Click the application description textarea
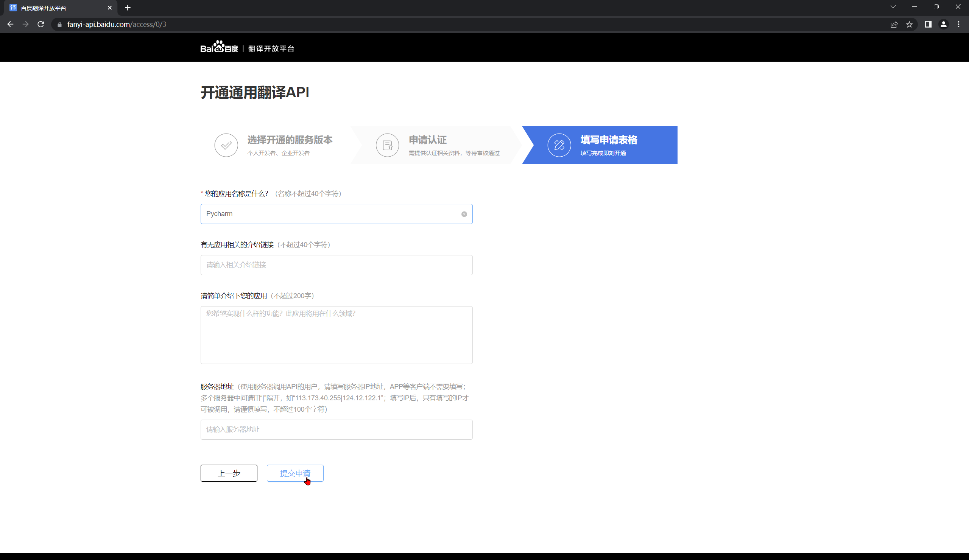This screenshot has width=969, height=560. pyautogui.click(x=337, y=335)
